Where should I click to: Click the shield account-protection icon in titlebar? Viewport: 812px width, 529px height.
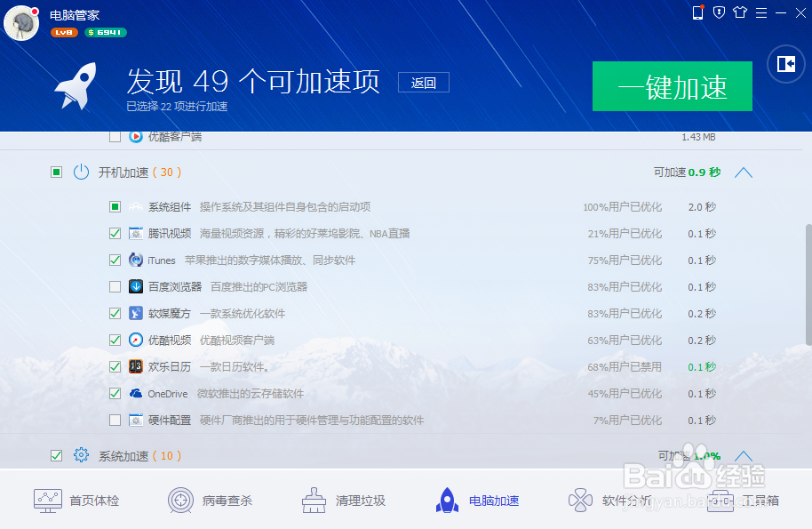tap(718, 12)
